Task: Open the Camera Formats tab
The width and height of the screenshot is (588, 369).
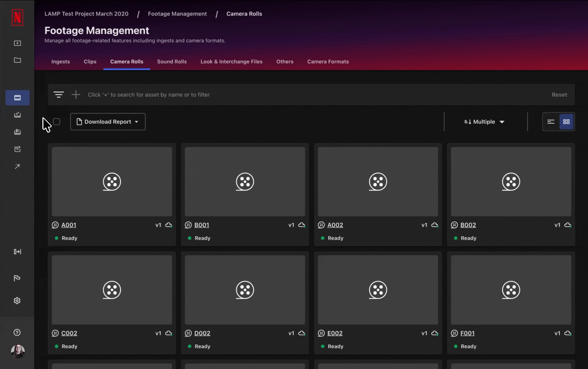Action: click(x=328, y=61)
